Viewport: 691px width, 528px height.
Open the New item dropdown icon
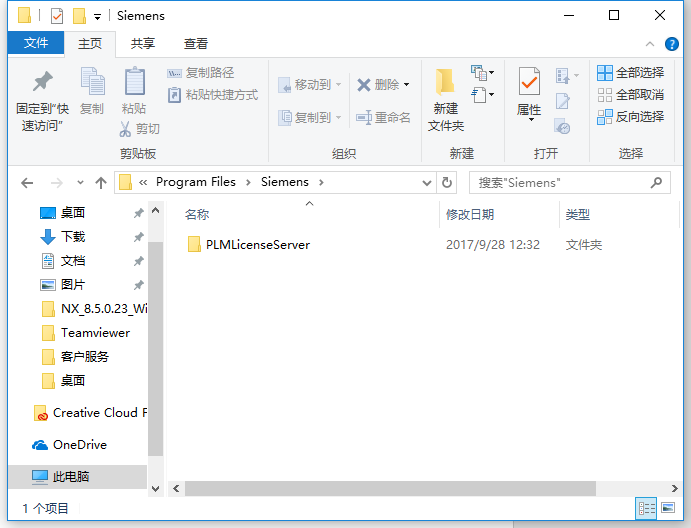482,72
